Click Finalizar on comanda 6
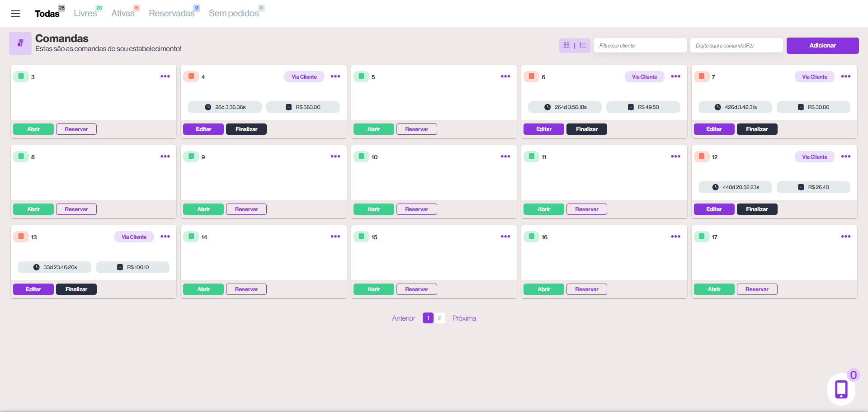 (x=587, y=129)
